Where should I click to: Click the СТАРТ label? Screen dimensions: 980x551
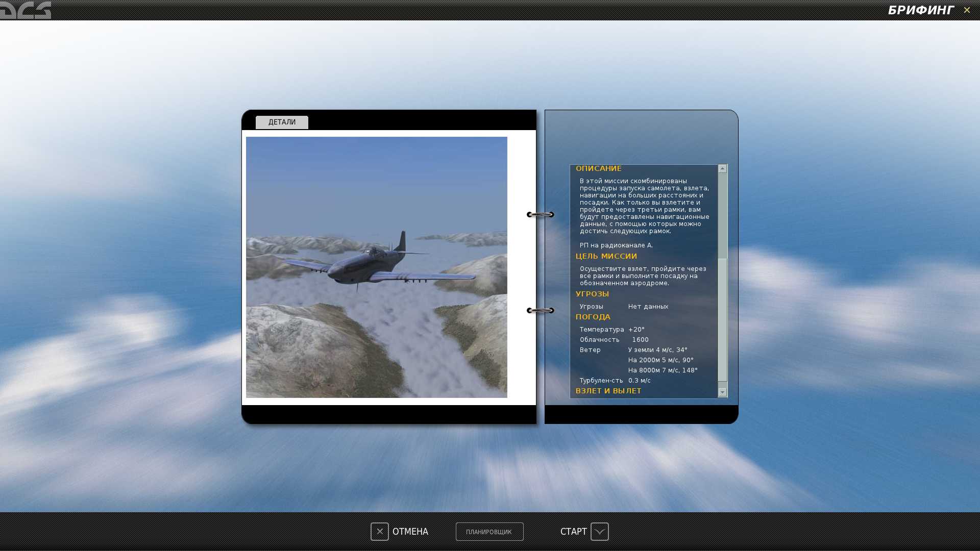click(574, 532)
